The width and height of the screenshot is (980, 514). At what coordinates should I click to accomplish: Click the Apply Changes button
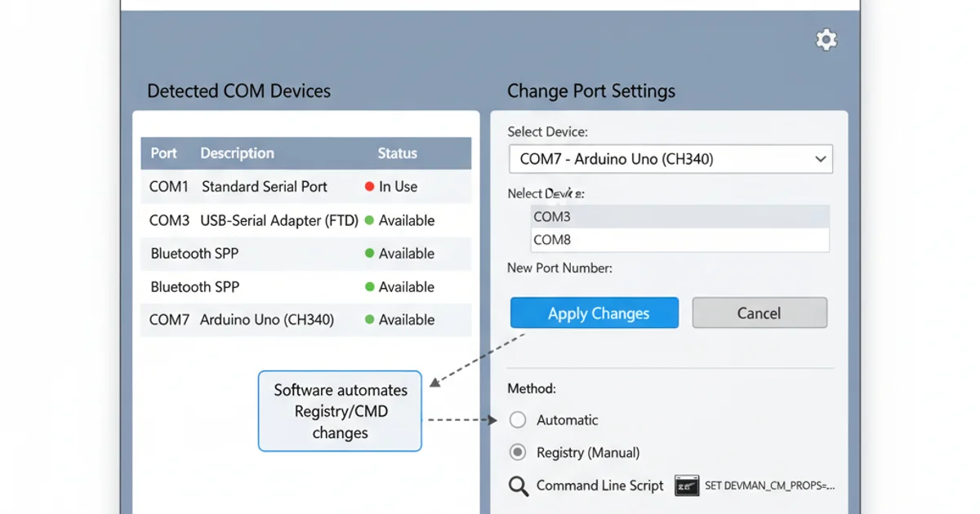click(x=594, y=312)
